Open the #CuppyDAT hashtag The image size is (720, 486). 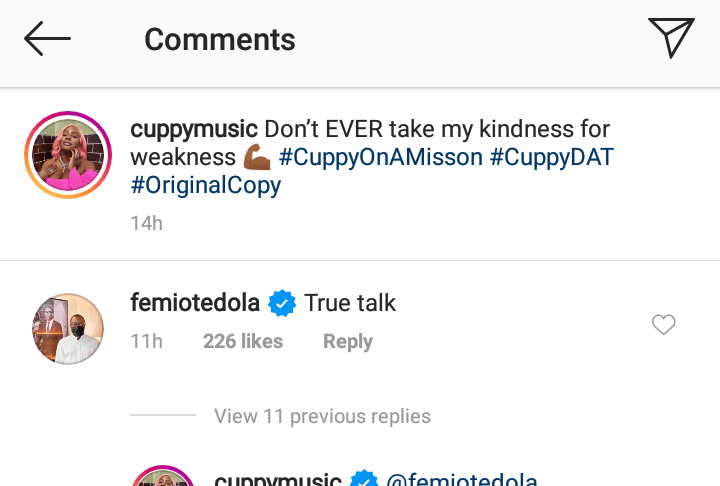pos(551,157)
